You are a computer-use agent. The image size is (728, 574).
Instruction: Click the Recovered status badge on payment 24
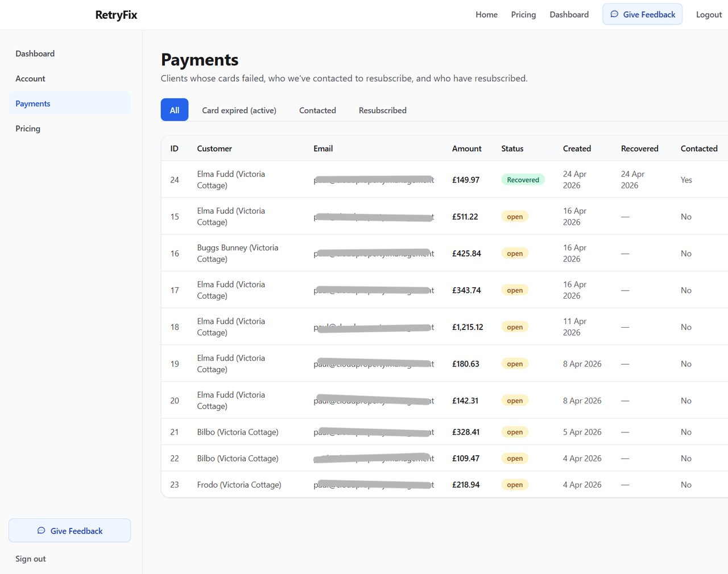click(523, 180)
